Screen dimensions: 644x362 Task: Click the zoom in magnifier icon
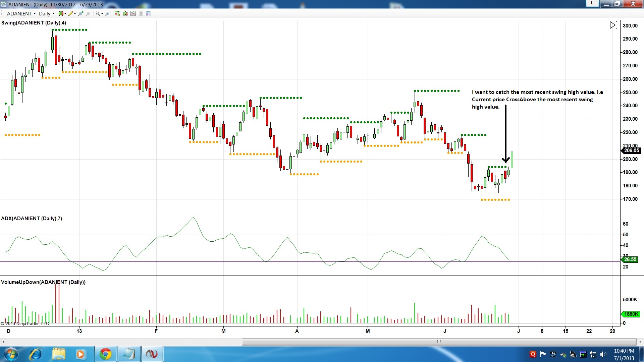pyautogui.click(x=80, y=13)
